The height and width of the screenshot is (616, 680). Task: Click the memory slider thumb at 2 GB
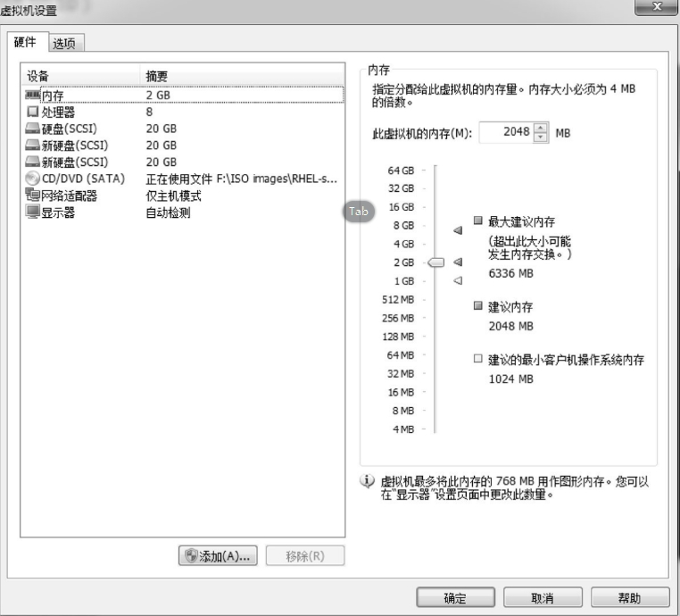pyautogui.click(x=435, y=262)
